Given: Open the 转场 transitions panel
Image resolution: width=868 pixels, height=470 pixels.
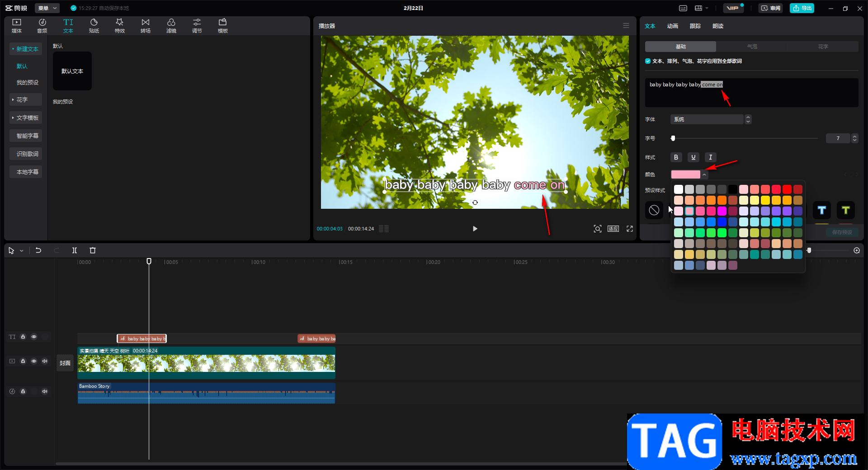Looking at the screenshot, I should tap(146, 26).
